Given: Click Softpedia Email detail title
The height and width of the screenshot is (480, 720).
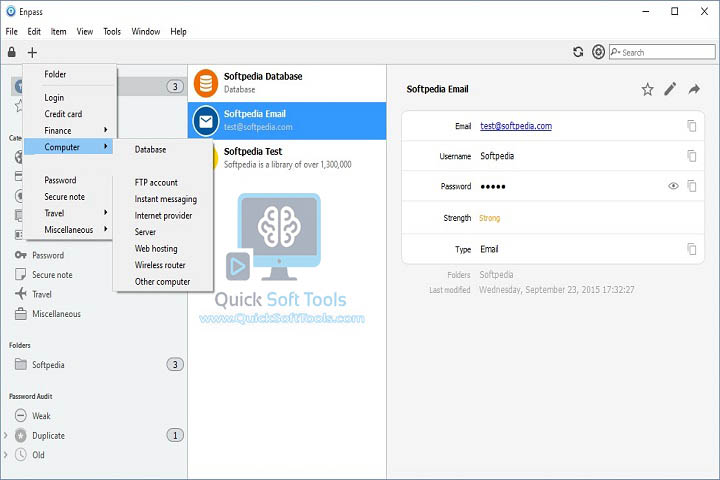Looking at the screenshot, I should coord(437,89).
